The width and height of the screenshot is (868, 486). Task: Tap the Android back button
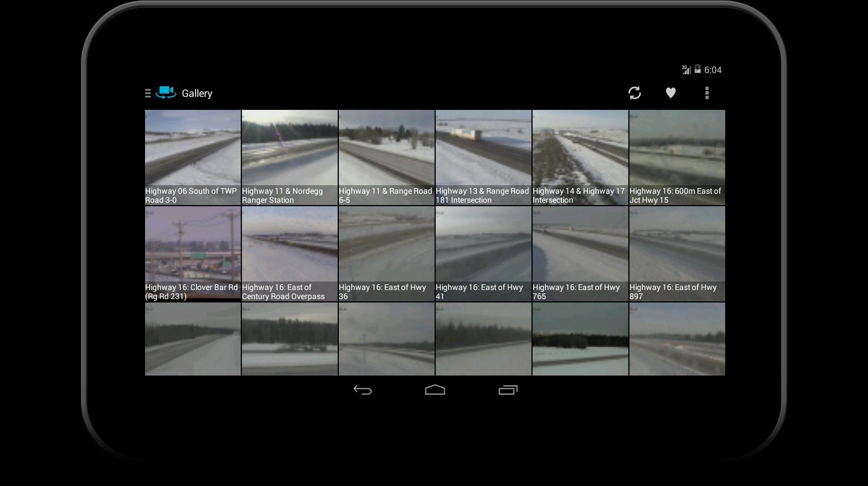363,390
